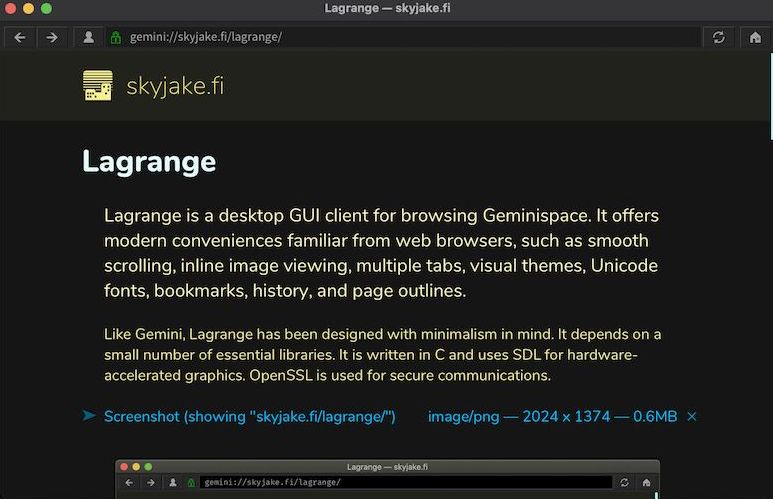Click the blue arrow beside Screenshot link

coord(89,416)
